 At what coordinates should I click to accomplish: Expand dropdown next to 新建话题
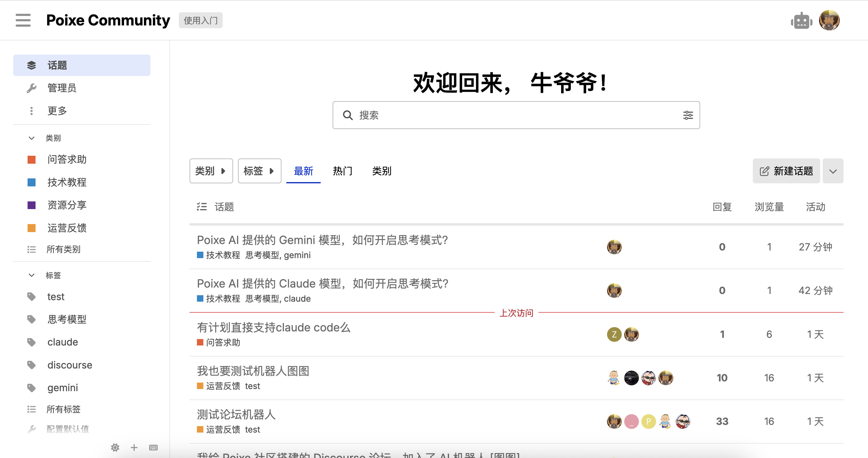832,171
